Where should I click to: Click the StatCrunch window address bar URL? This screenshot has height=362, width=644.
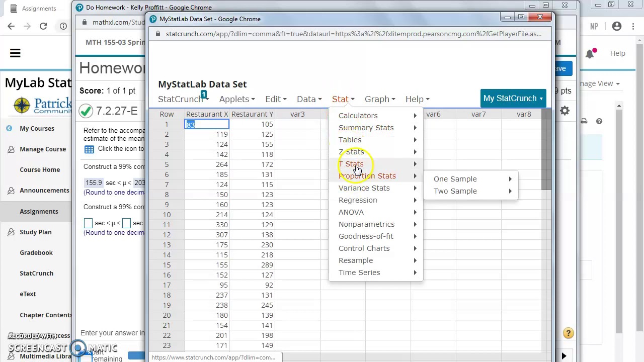[x=353, y=34]
